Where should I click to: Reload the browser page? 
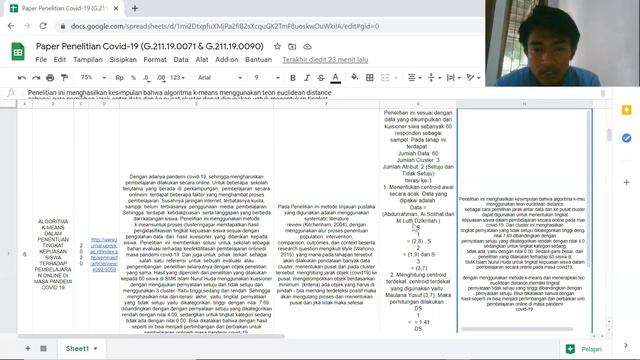(43, 26)
